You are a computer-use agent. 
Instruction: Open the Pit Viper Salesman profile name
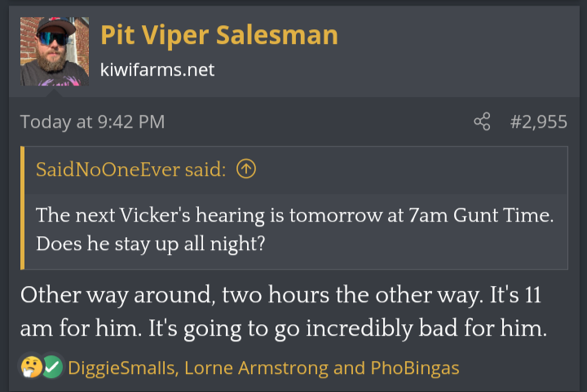[219, 36]
